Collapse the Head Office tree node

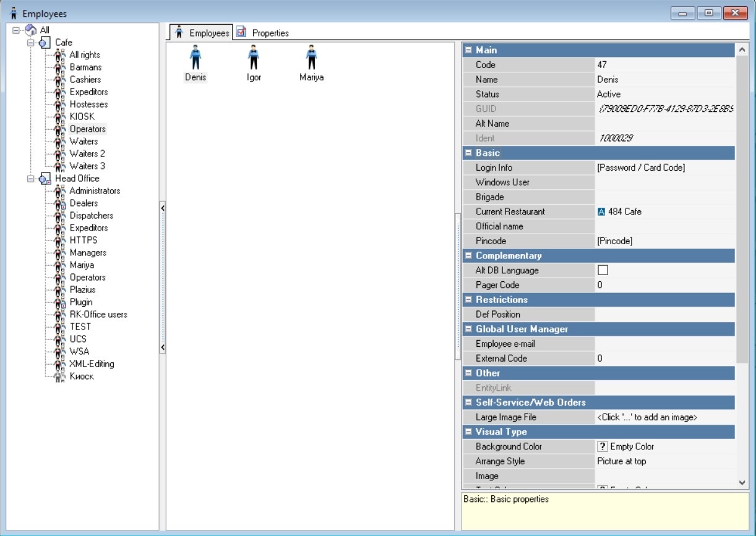(x=31, y=179)
